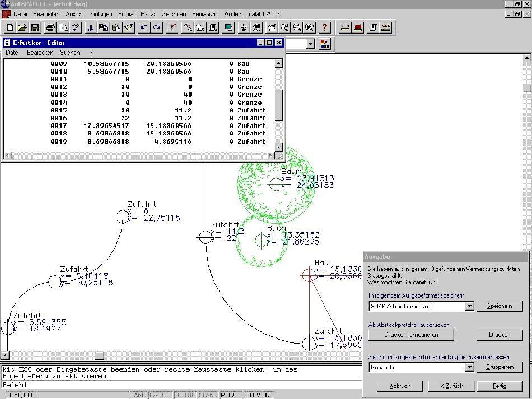Image resolution: width=532 pixels, height=399 pixels.
Task: Click the last galaLT icon with ruler
Action: [386, 27]
